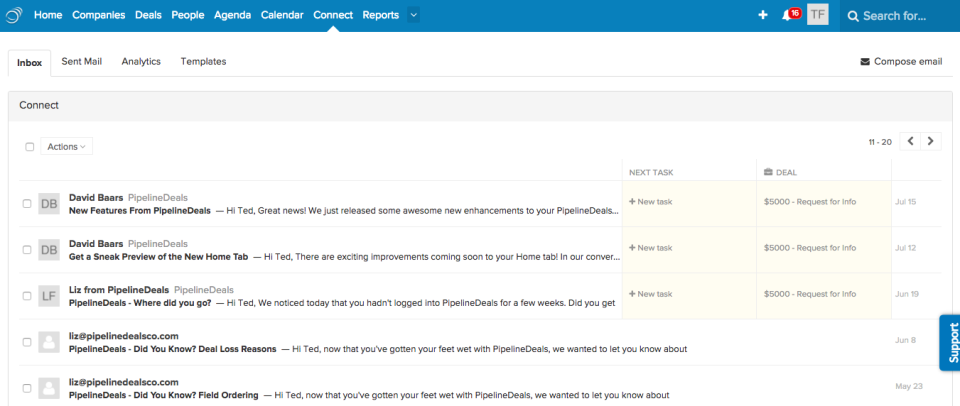Check the Sneak Preview email checkbox
The height and width of the screenshot is (406, 960).
click(27, 250)
